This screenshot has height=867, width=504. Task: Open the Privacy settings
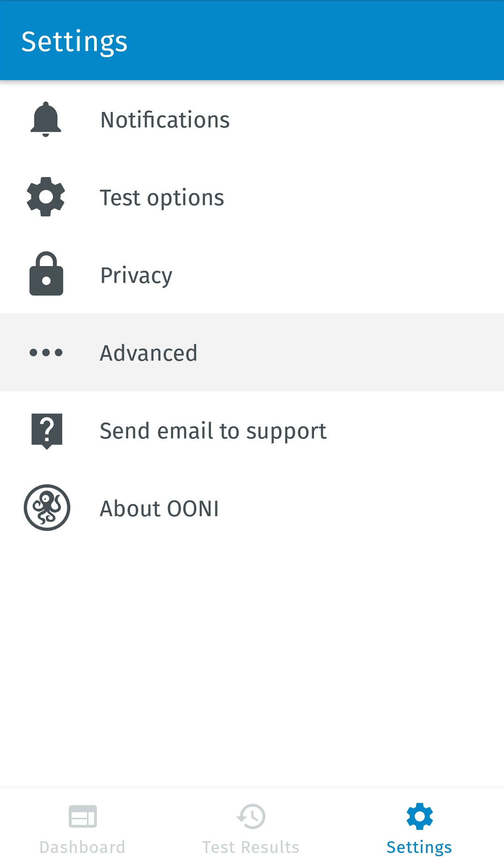(x=136, y=275)
